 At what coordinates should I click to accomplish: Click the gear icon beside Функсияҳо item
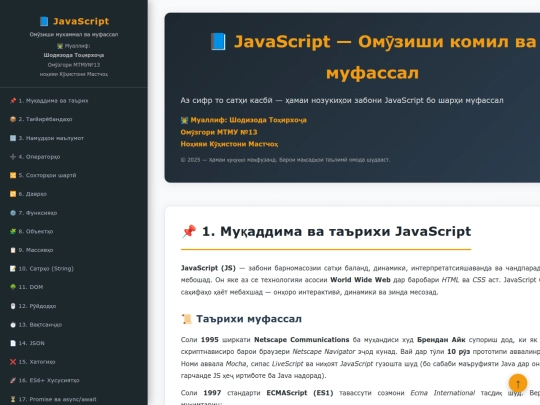click(13, 213)
